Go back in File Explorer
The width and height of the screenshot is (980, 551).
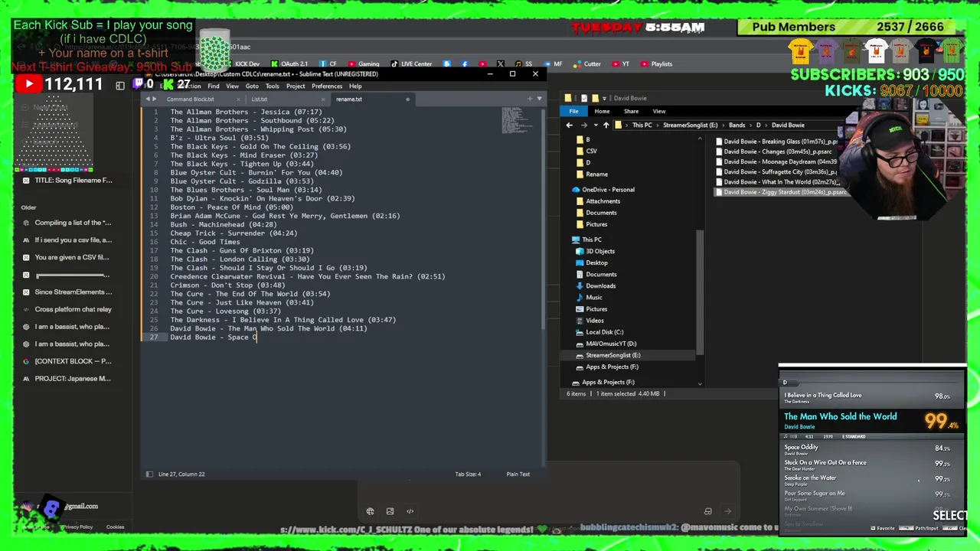tap(569, 125)
